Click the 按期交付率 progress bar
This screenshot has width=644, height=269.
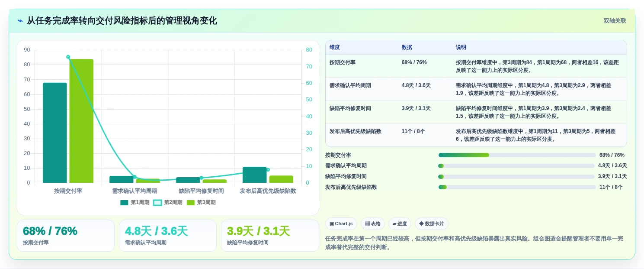(x=517, y=155)
